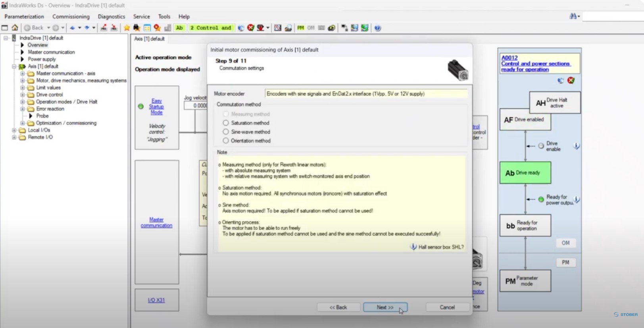Click the green Ready for power output indicator

coord(541,199)
